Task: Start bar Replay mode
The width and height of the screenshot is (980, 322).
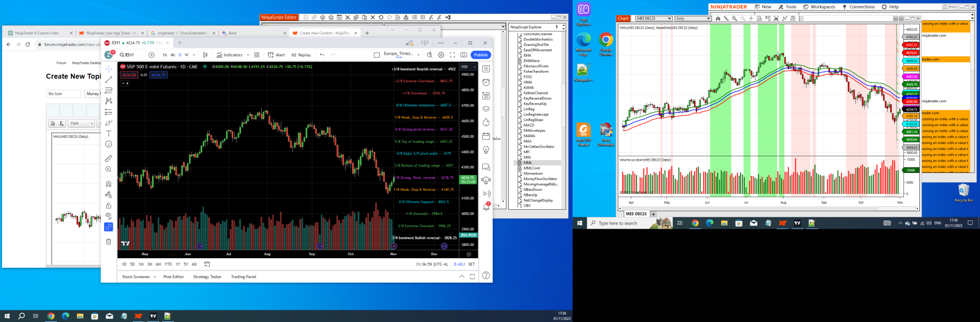Action: [301, 55]
